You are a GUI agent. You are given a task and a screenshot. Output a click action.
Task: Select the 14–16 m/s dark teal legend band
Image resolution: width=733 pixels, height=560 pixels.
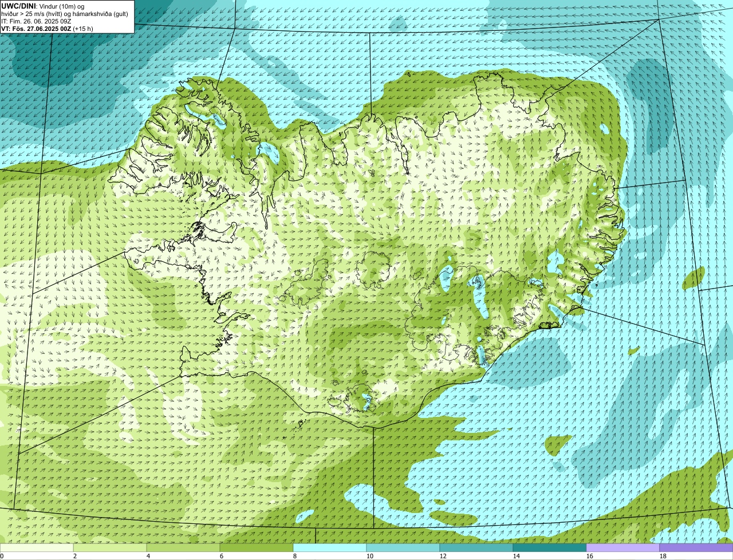click(550, 547)
